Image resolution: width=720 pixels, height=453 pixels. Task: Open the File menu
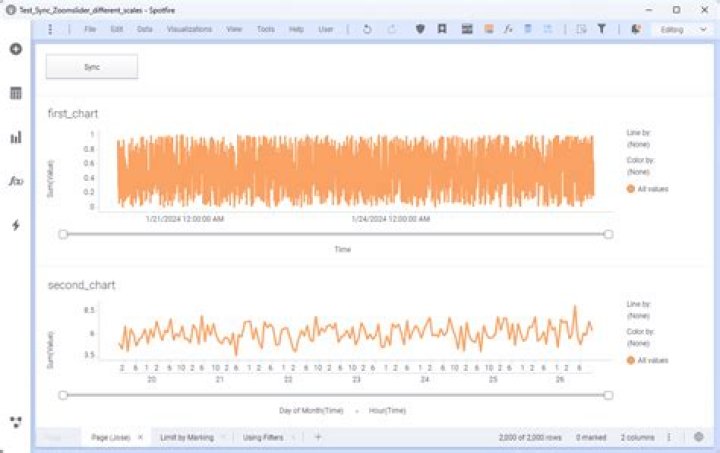90,29
